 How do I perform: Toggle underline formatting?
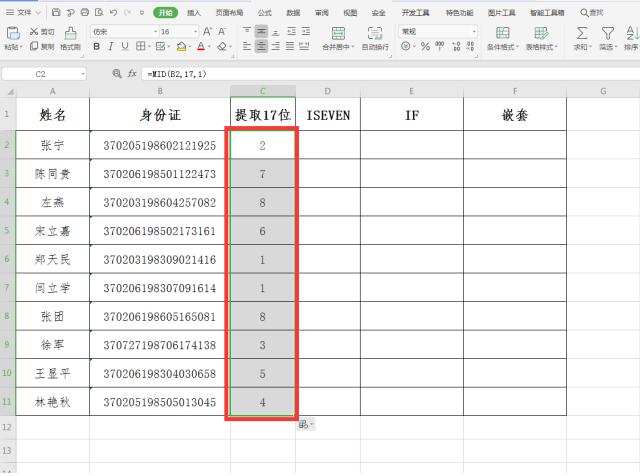(125, 47)
